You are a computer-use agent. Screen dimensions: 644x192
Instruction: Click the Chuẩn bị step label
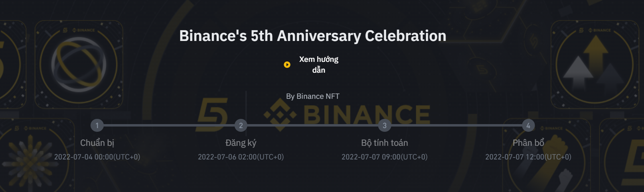[x=97, y=143]
